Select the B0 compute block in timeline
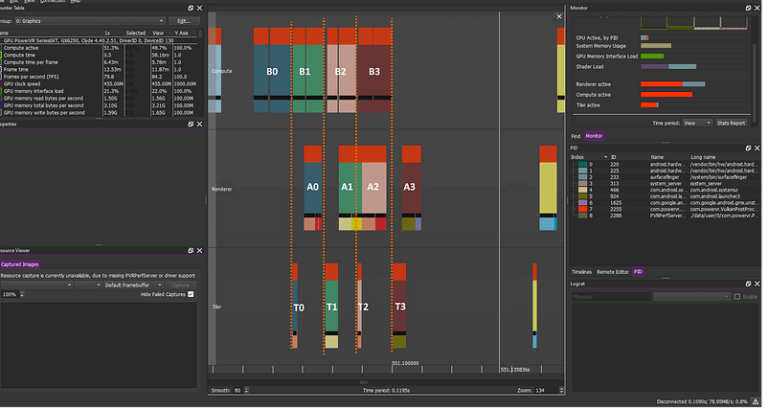This screenshot has width=768, height=411. (274, 72)
